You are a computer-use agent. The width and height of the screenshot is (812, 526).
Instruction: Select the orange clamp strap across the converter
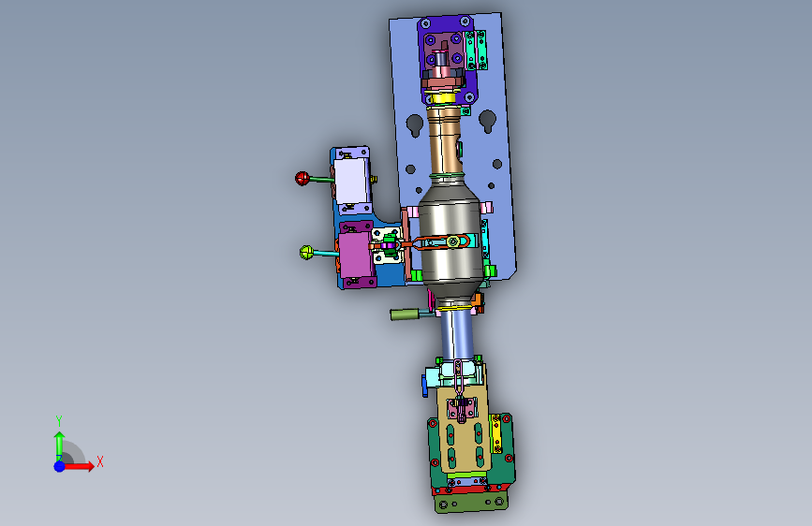(x=440, y=242)
